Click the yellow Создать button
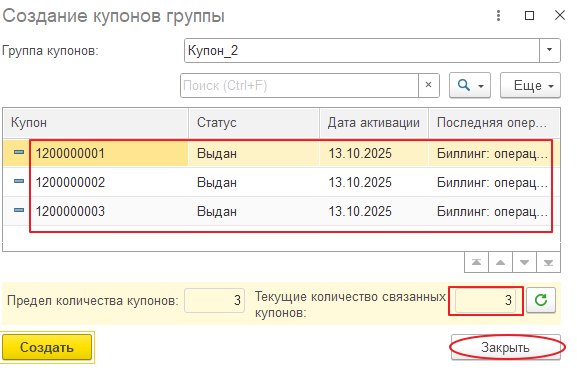The width and height of the screenshot is (577, 372). tap(47, 347)
